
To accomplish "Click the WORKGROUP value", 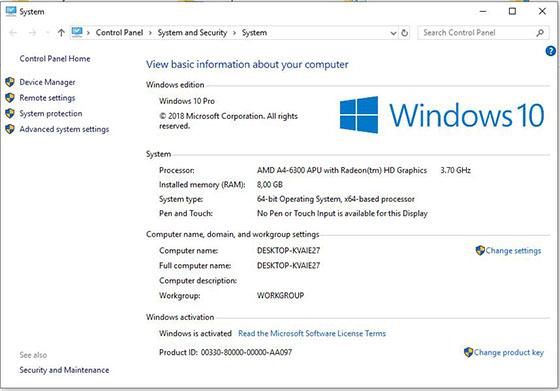I will point(280,296).
